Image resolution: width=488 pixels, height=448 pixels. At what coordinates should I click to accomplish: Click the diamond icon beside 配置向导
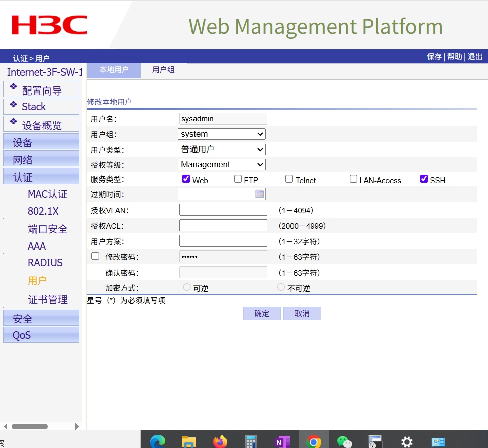(13, 86)
